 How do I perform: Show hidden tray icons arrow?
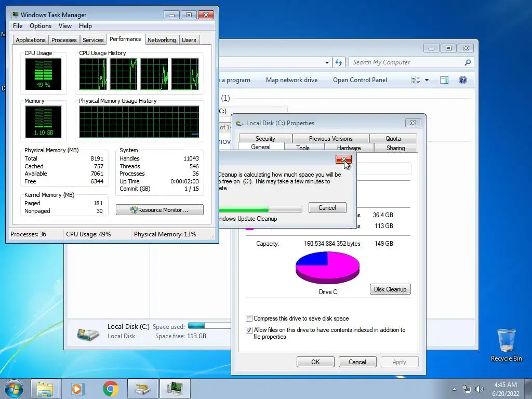[454, 389]
